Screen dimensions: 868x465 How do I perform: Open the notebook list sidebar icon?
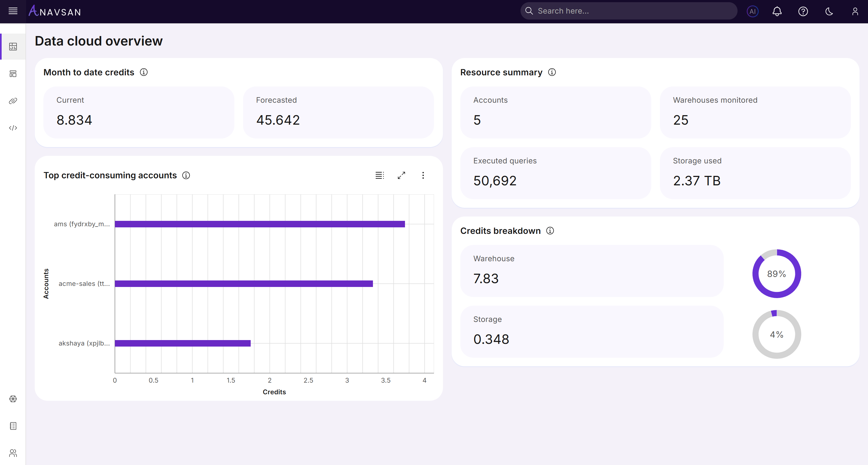point(13,426)
